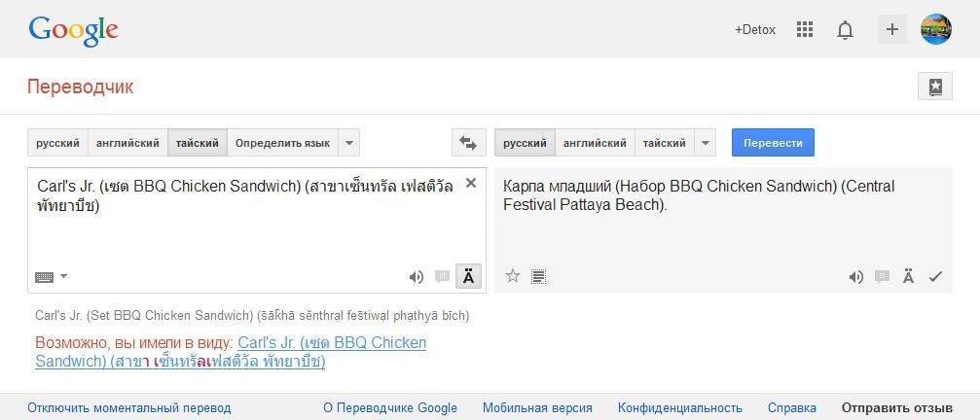Select source language русский

coord(58,143)
